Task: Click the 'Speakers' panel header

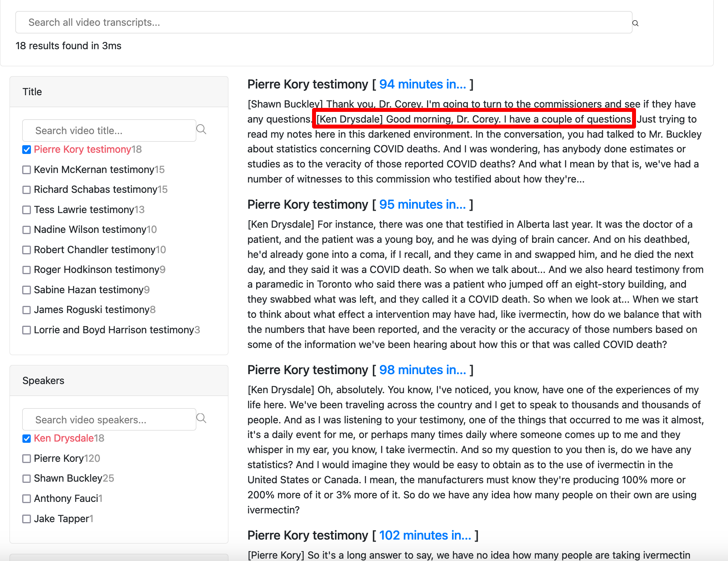Action: tap(119, 380)
